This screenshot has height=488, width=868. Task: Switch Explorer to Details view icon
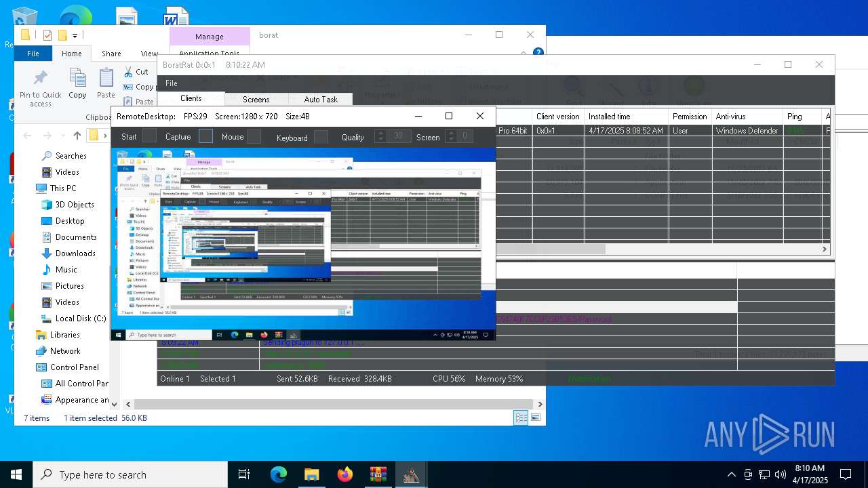521,418
